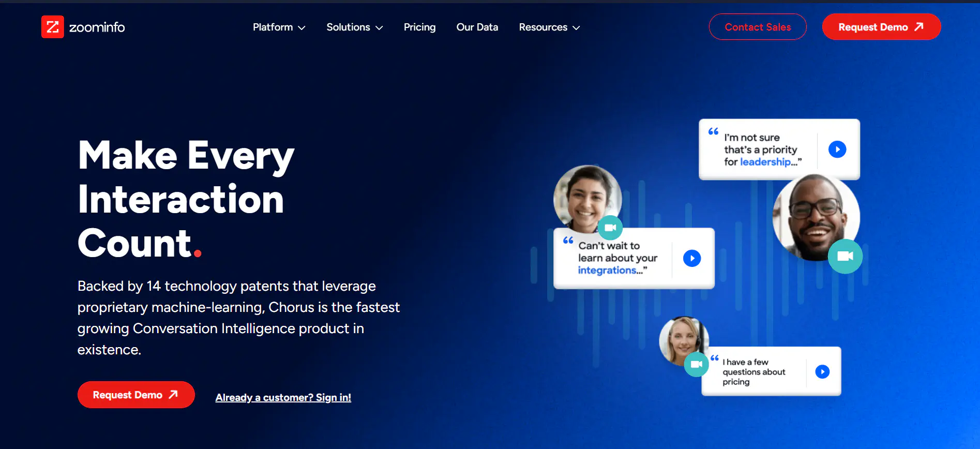Image resolution: width=980 pixels, height=449 pixels.
Task: Click the quote mark icon on pricing card
Action: [715, 358]
